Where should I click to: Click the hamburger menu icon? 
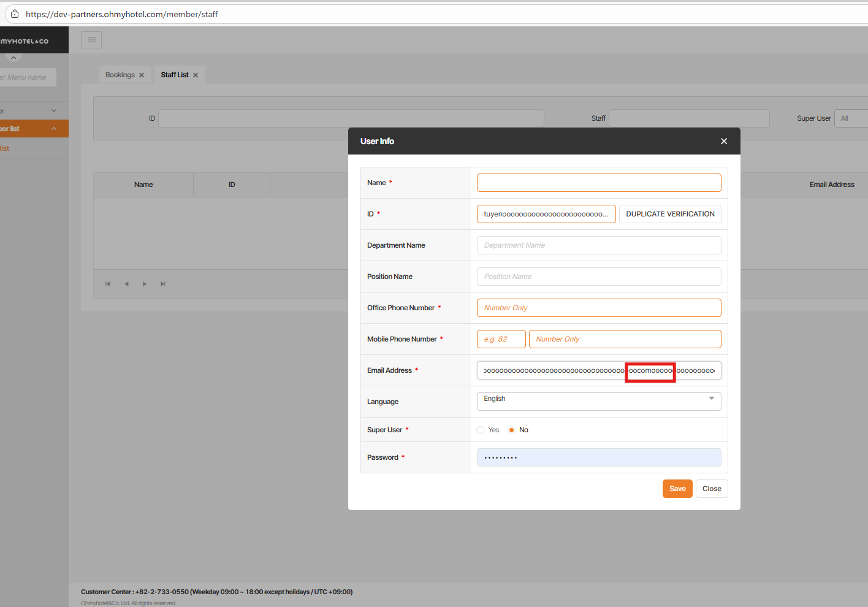pos(91,40)
